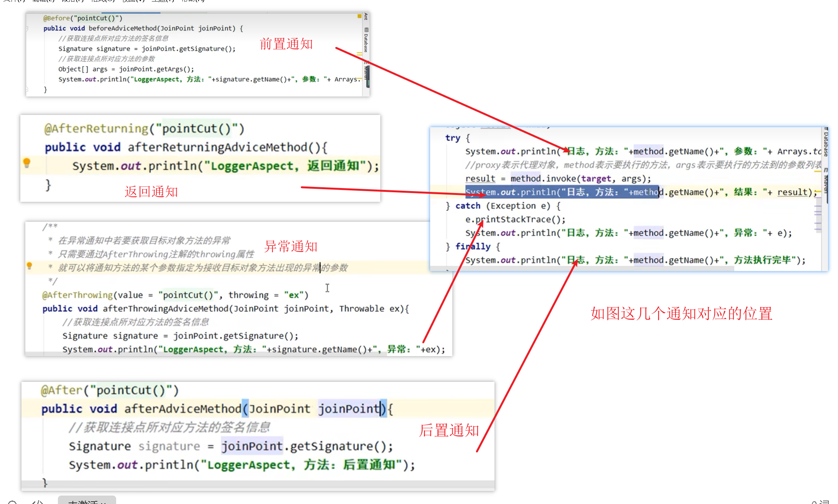The image size is (838, 504).
Task: Open Database tab in the try-catch snippet
Action: (x=825, y=144)
